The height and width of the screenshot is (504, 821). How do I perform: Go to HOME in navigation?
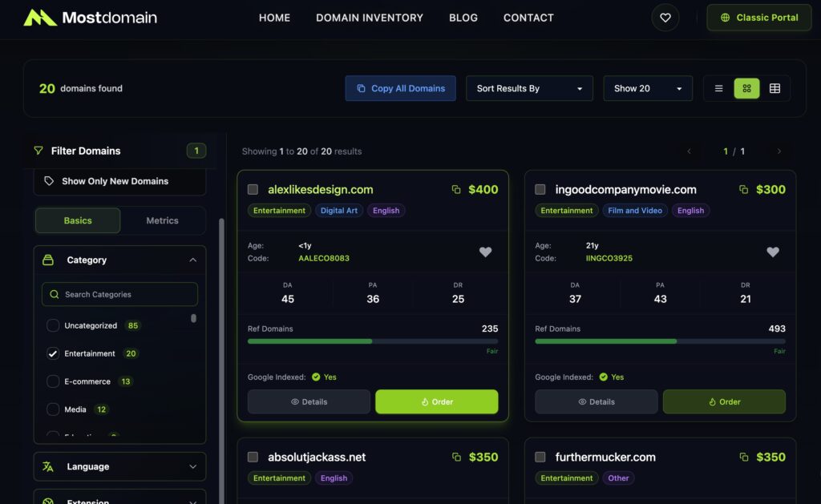pos(274,18)
